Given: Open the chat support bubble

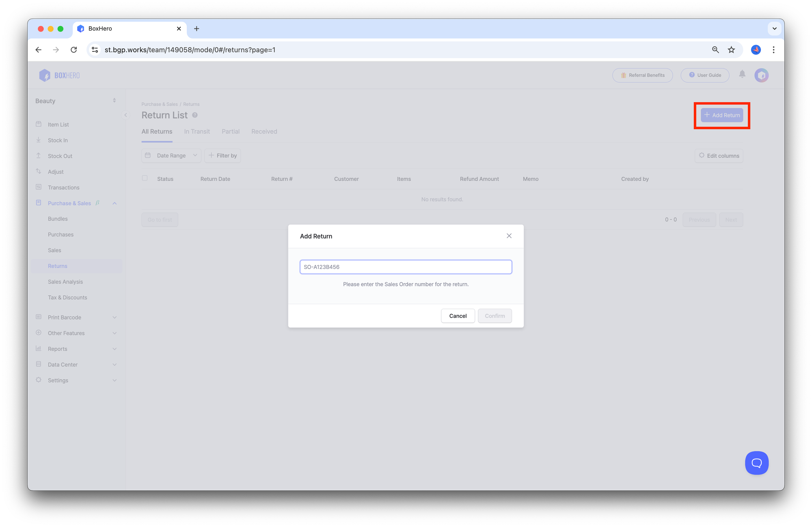Looking at the screenshot, I should (756, 463).
